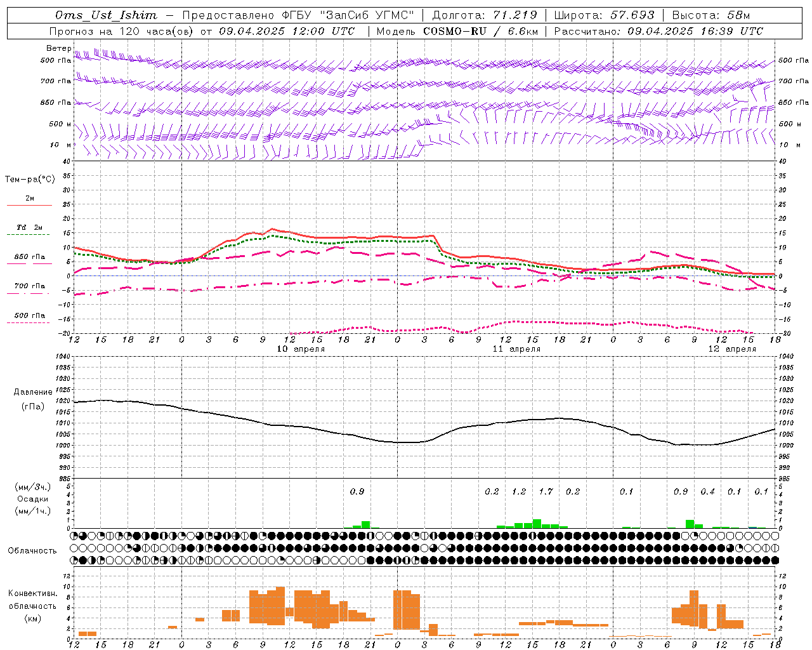Click the 10 апреля date label
The height and width of the screenshot is (650, 812).
301,348
